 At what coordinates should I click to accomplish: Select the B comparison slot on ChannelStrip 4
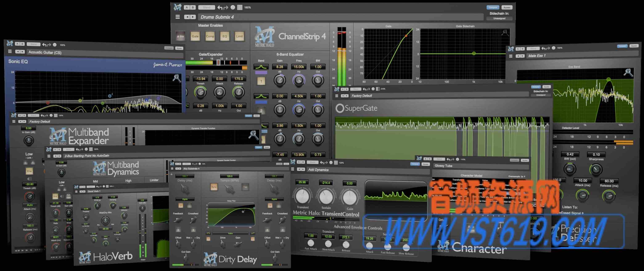point(193,7)
